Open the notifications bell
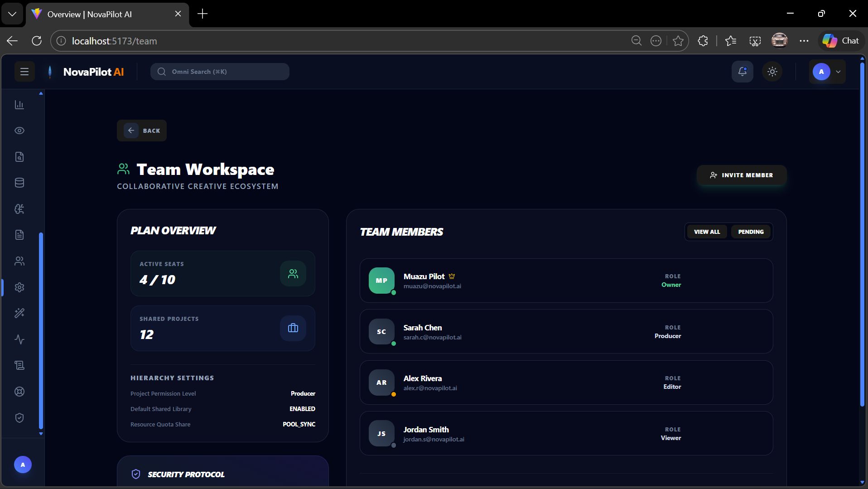 (742, 72)
